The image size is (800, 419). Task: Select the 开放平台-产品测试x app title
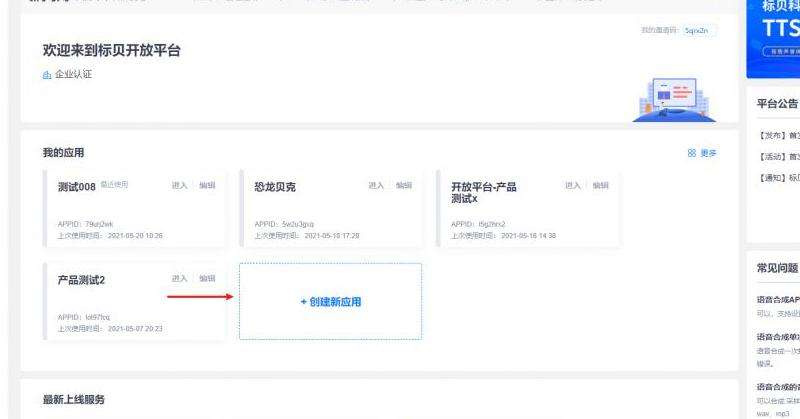(x=484, y=192)
